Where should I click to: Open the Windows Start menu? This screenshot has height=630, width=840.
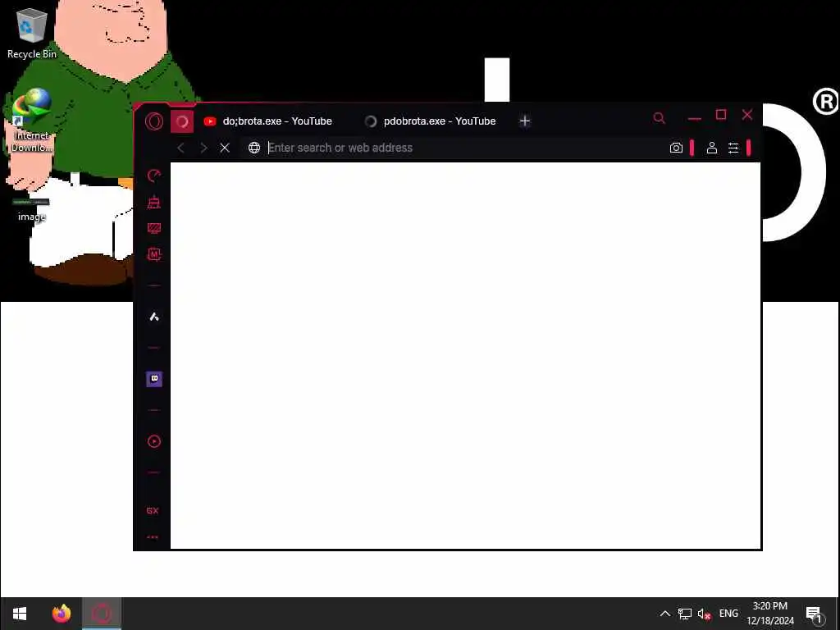click(20, 614)
